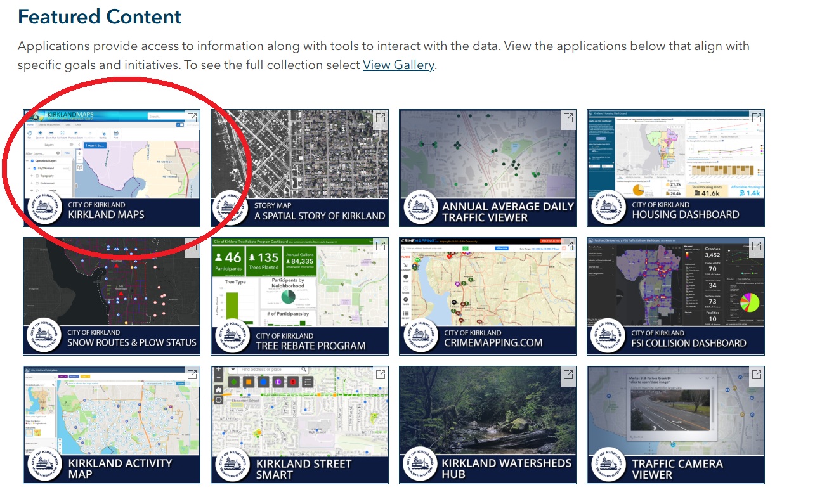Open the Tree Rebate Program tile's external-link icon
822x504 pixels.
tap(380, 246)
